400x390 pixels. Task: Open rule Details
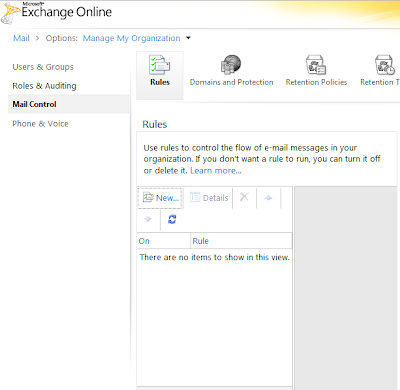tap(209, 198)
